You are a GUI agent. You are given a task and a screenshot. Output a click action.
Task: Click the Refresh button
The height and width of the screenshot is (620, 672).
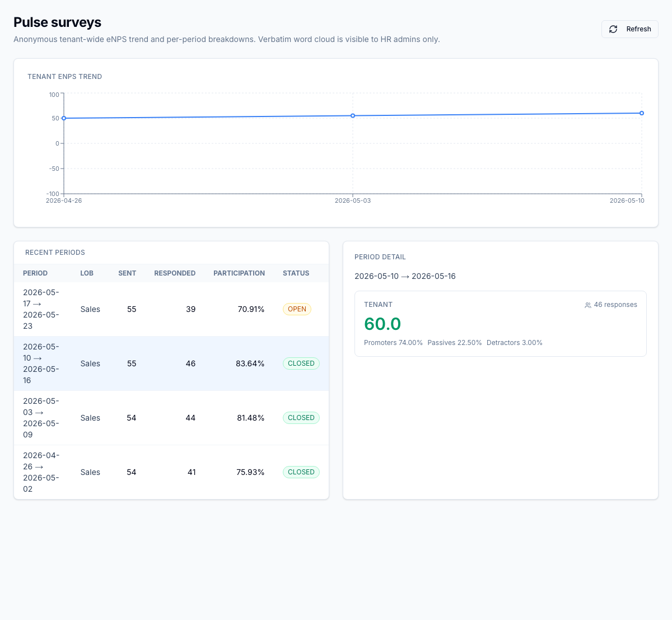point(629,29)
